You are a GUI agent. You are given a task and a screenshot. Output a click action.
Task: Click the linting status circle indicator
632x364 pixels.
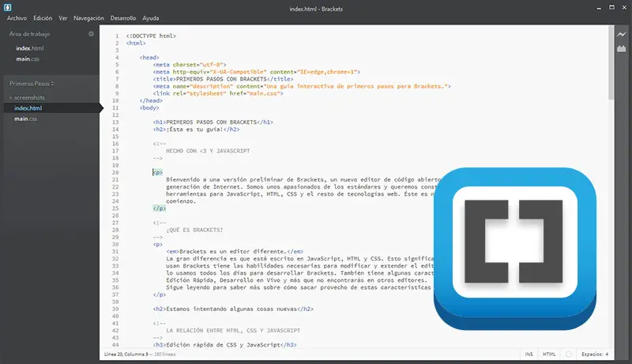[568, 355]
